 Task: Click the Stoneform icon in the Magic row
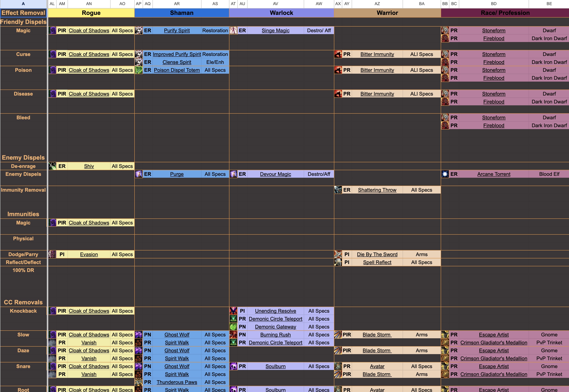(x=445, y=31)
